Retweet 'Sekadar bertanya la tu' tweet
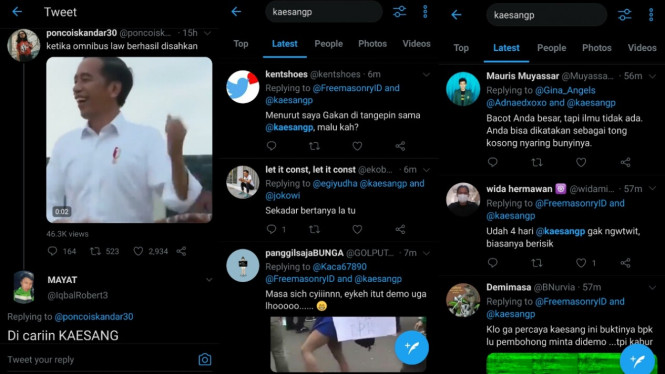Viewport: 665px width, 374px height. [x=314, y=229]
